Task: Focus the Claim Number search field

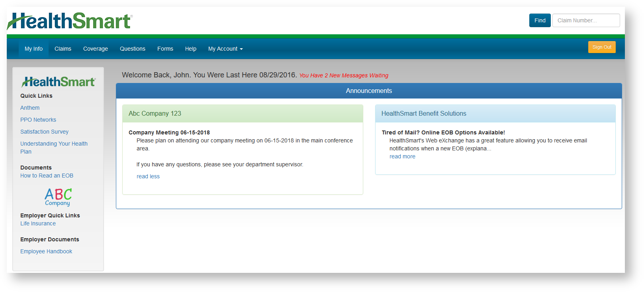Action: (586, 20)
